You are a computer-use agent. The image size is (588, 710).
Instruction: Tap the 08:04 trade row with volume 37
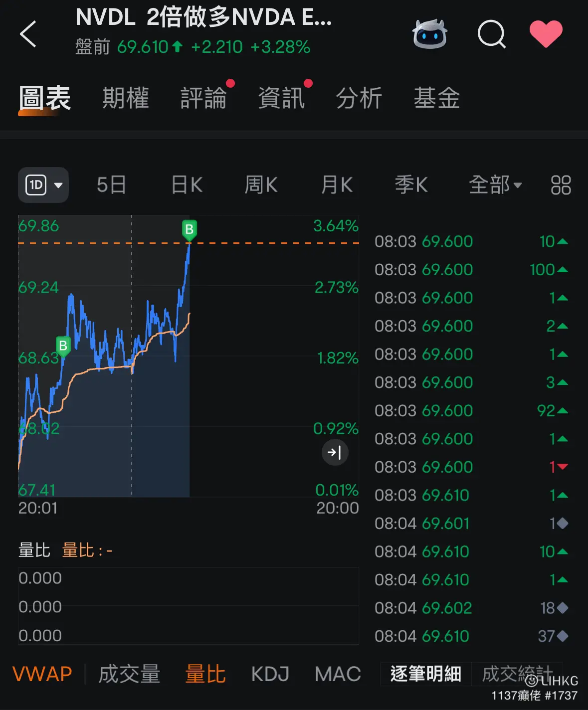point(471,636)
